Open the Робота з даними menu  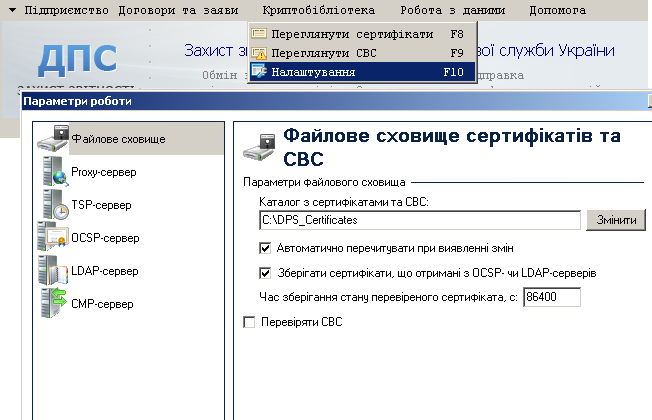(x=452, y=10)
